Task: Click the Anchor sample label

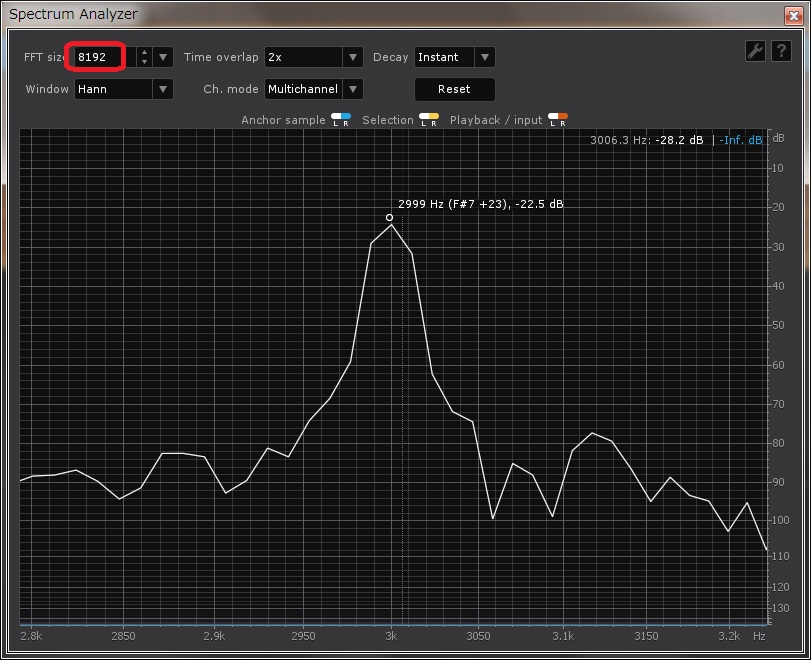Action: pyautogui.click(x=283, y=120)
